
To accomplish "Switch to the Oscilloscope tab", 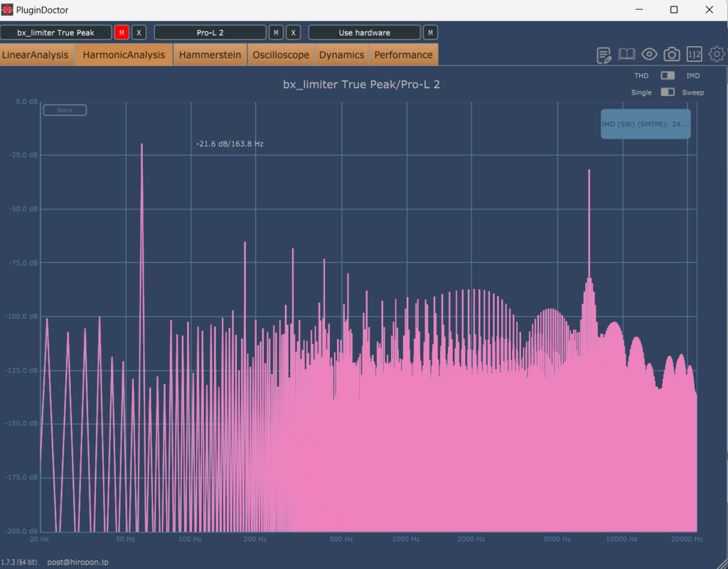I will click(x=281, y=55).
